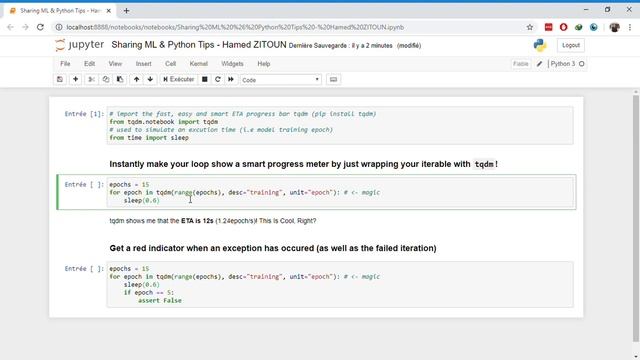This screenshot has width=640, height=360.
Task: Bookmark this page with star icon
Action: point(530,27)
